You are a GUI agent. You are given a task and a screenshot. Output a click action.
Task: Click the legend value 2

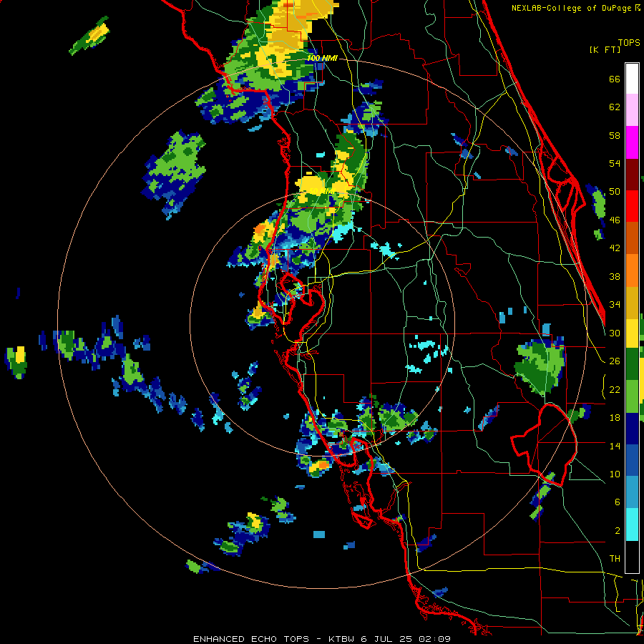tap(617, 531)
